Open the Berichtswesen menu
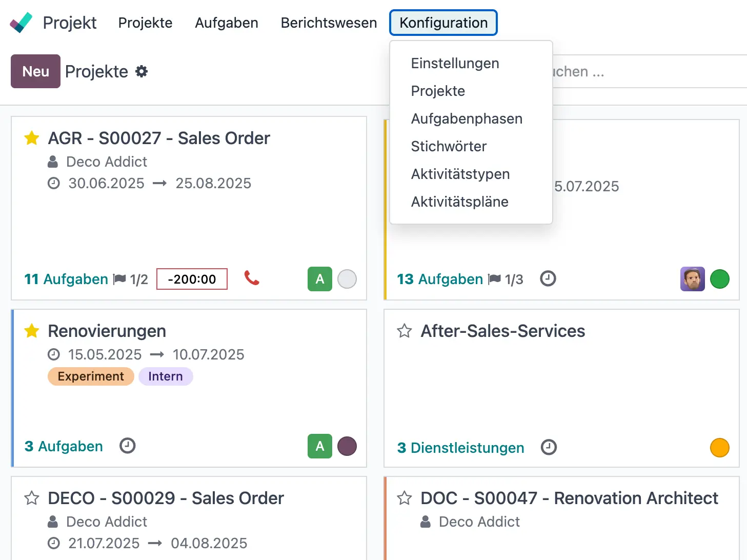The width and height of the screenshot is (747, 560). 328,23
